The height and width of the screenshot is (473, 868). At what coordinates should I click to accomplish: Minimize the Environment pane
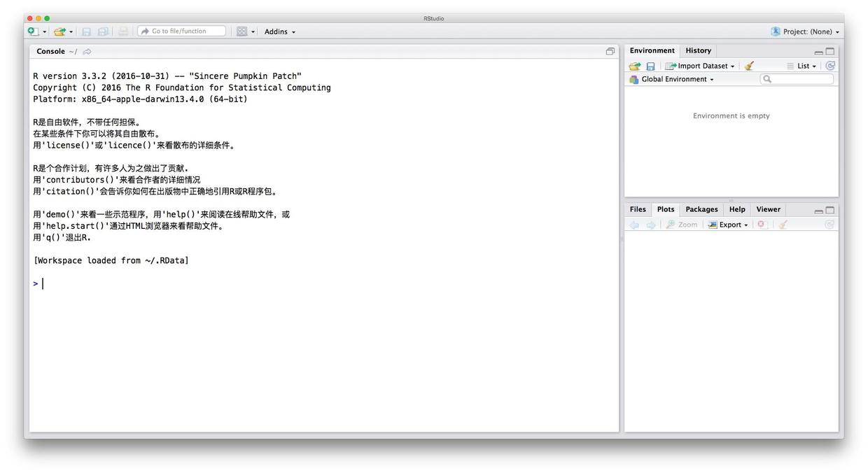pos(818,52)
